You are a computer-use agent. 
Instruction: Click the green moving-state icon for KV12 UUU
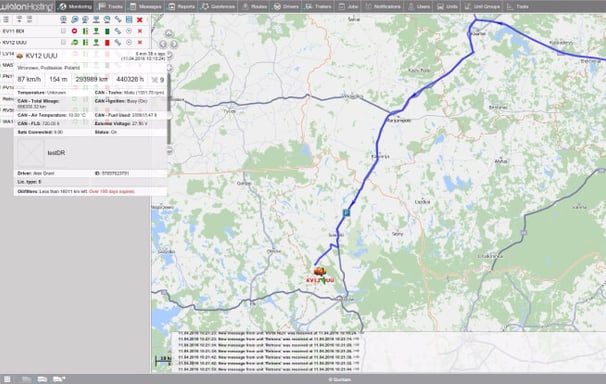coord(74,42)
